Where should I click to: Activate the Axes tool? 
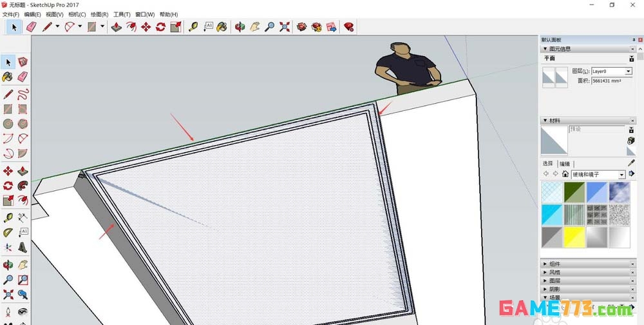(8, 247)
